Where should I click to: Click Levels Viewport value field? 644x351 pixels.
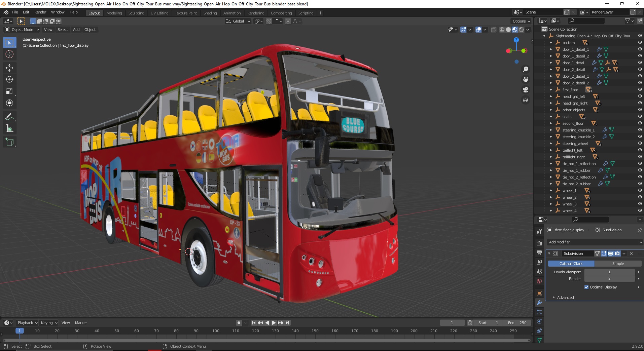pyautogui.click(x=609, y=272)
